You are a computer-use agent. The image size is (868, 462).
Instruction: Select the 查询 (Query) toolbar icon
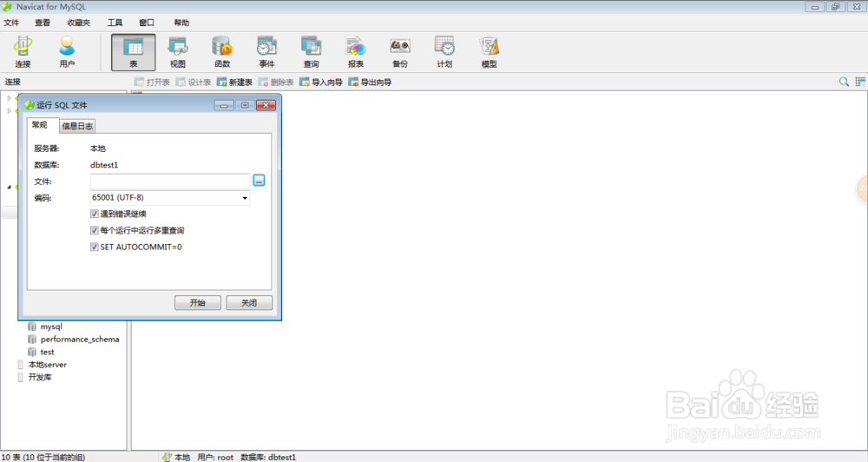coord(311,52)
